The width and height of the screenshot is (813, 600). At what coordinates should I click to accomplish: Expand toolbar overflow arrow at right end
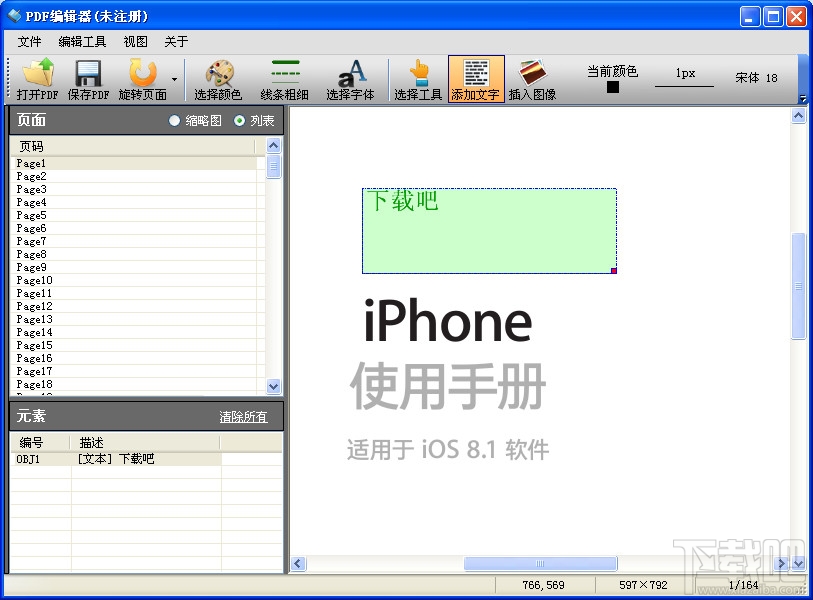pyautogui.click(x=803, y=98)
